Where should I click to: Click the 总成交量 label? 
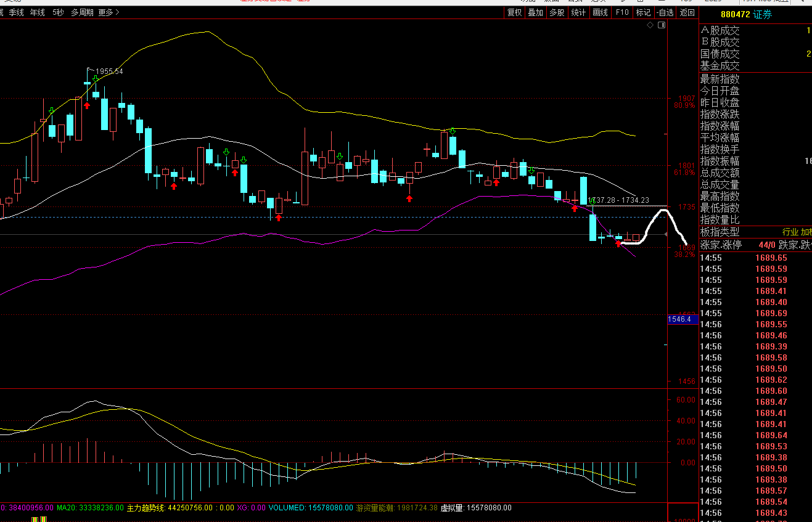point(720,184)
